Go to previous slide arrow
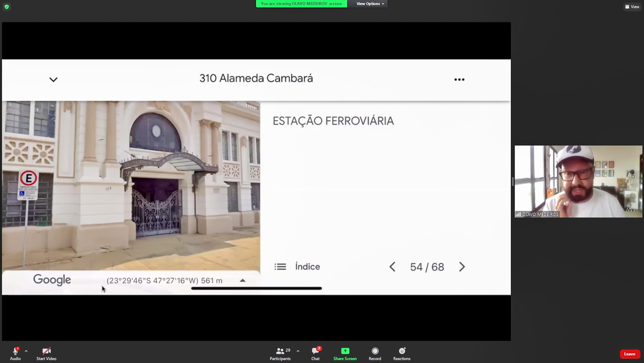This screenshot has width=644, height=363. pos(392,267)
